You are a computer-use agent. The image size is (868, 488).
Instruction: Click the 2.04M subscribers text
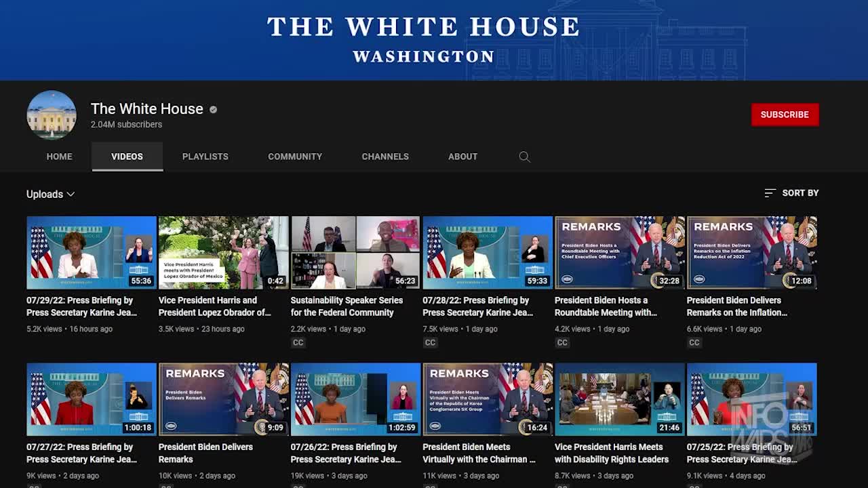[126, 125]
